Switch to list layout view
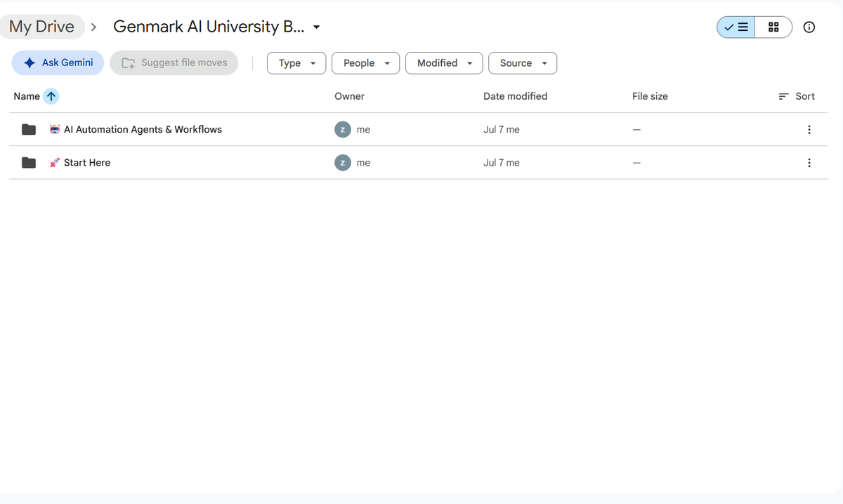Viewport: 843px width, 504px height. tap(736, 27)
